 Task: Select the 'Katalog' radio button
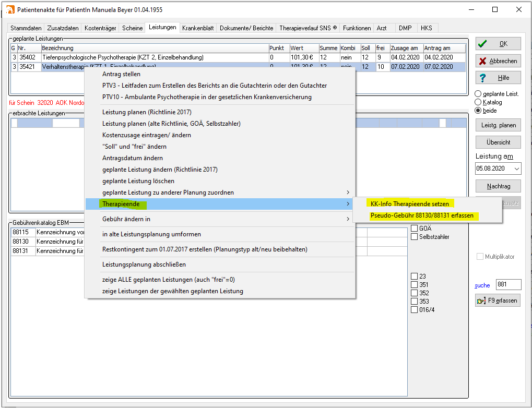click(478, 102)
